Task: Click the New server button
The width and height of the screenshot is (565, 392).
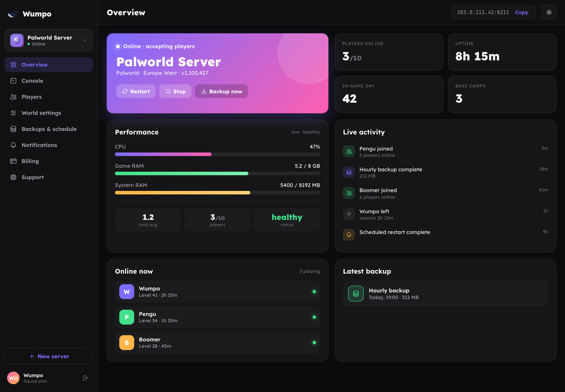Action: tap(49, 356)
